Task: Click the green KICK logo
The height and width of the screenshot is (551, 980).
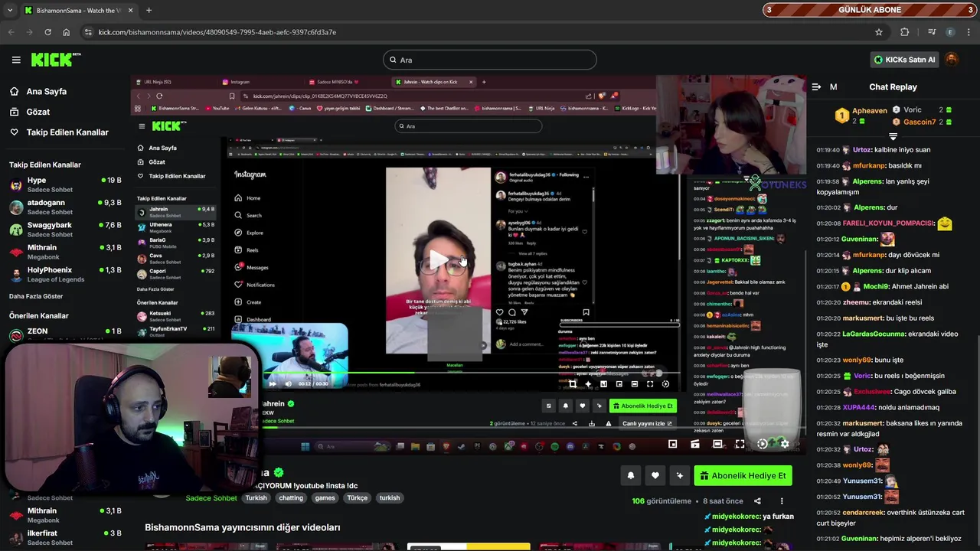Action: [x=56, y=60]
